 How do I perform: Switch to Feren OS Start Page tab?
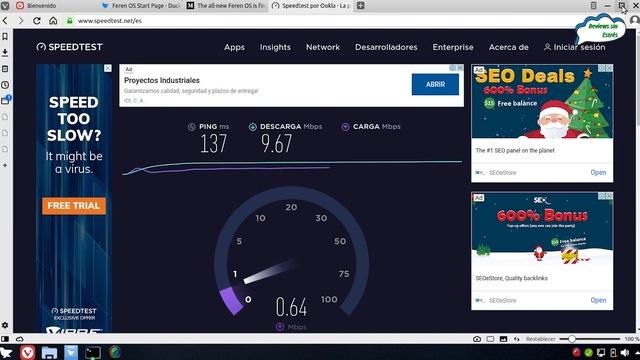pos(141,6)
